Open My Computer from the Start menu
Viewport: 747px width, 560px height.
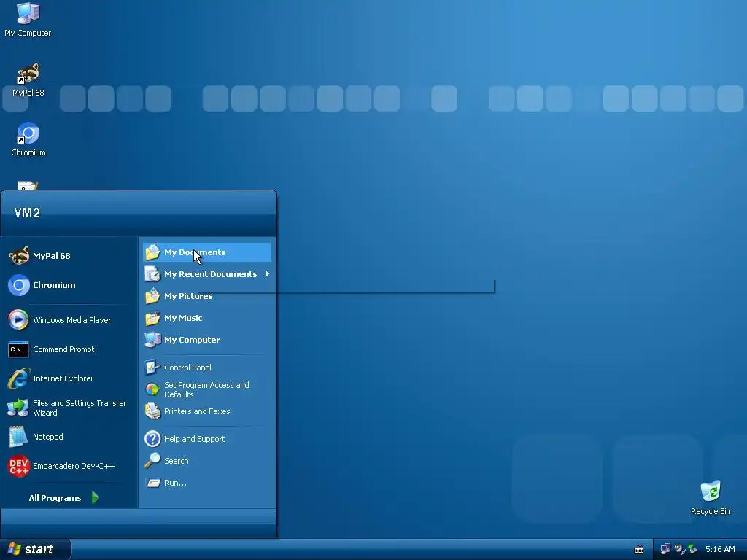[207, 340]
